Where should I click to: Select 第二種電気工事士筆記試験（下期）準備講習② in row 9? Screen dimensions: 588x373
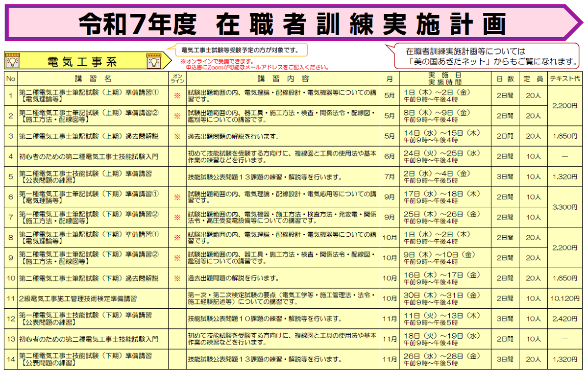[89, 254]
